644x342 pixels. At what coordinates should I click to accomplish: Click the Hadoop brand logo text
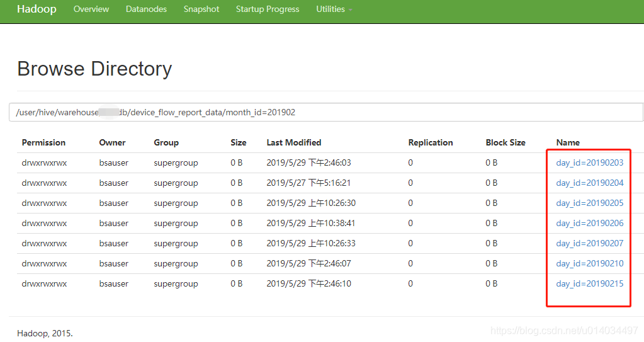37,9
